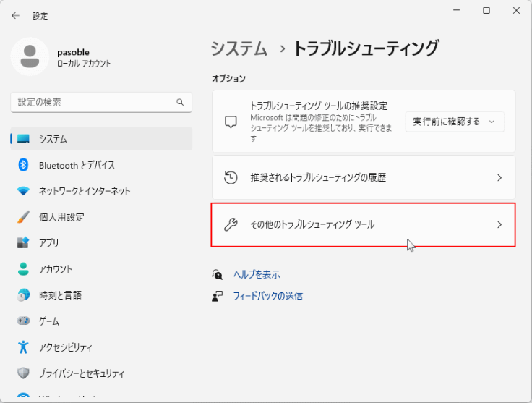
Task: Click the paintbrush 個人用設定 icon
Action: (x=23, y=217)
